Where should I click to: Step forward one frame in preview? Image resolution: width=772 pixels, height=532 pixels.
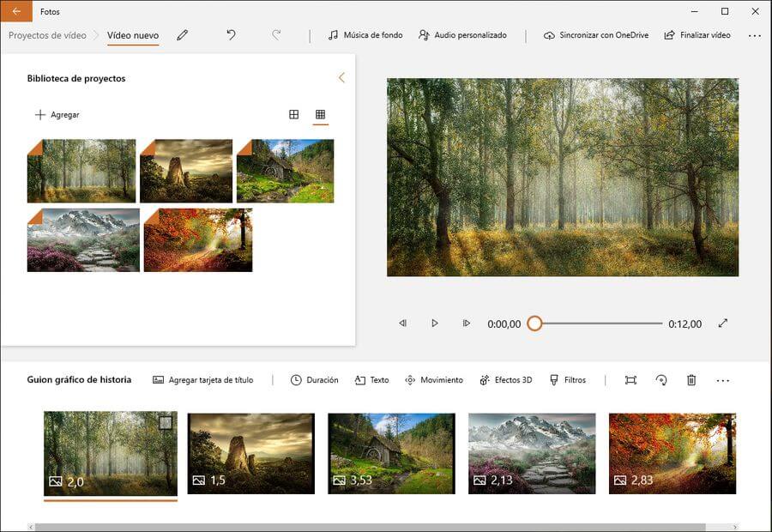coord(467,323)
